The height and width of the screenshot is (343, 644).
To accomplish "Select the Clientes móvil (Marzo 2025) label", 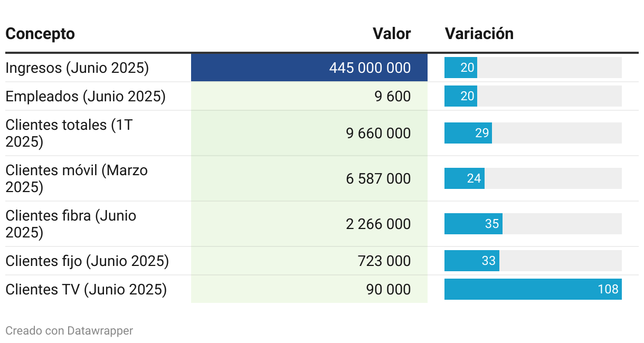I will pyautogui.click(x=77, y=178).
